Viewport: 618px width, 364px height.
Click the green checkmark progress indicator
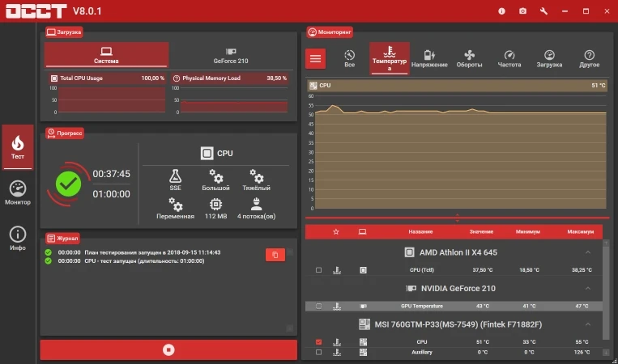point(69,184)
